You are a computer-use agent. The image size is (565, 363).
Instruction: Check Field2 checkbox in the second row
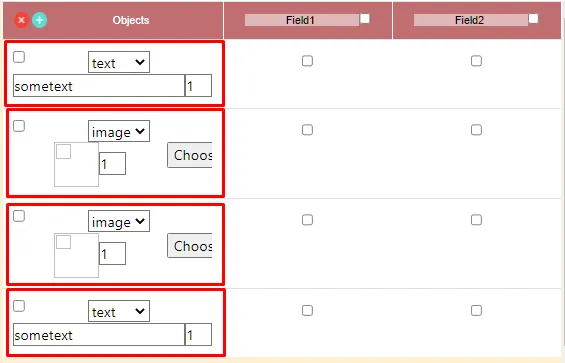click(x=476, y=129)
